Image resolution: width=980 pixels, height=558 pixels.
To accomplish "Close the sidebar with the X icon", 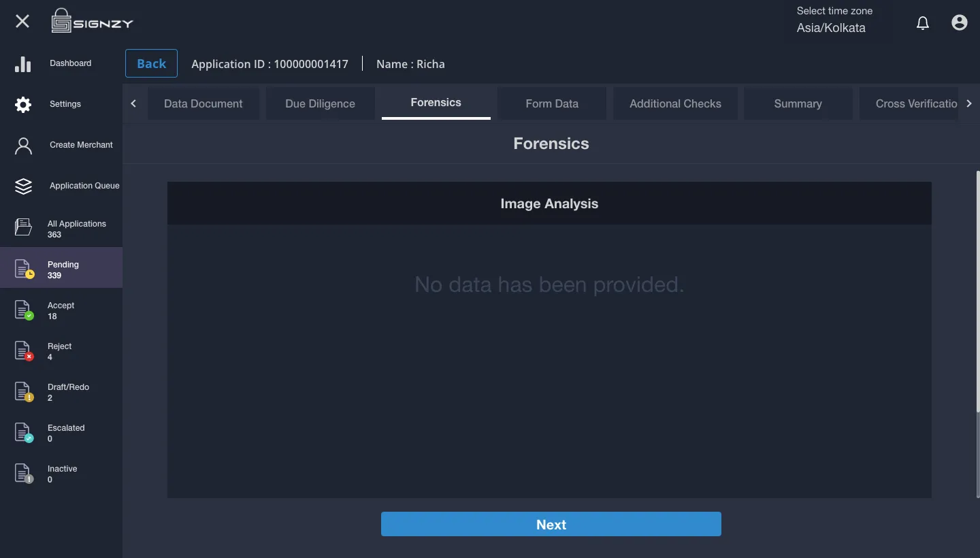I will [22, 21].
